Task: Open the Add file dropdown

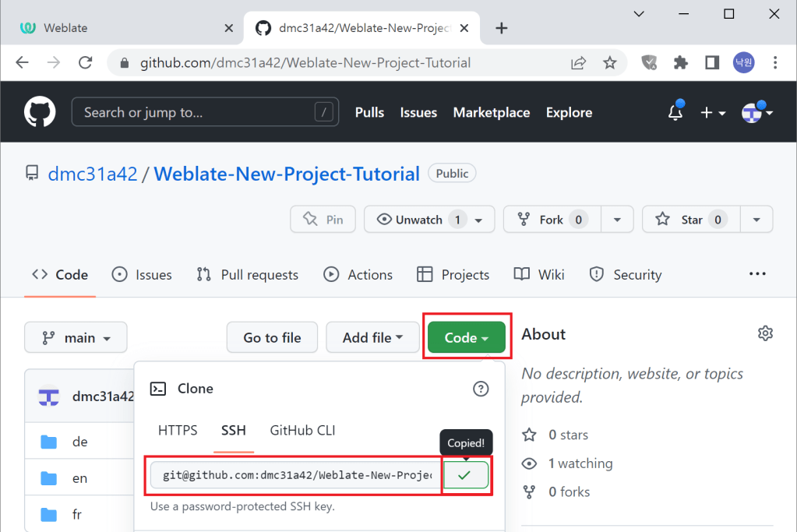Action: (x=372, y=338)
